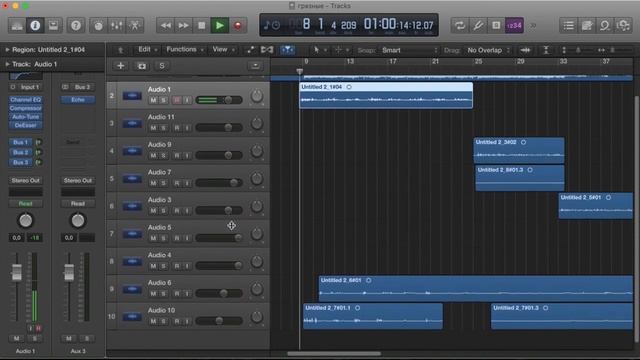
Task: Open Read automation mode on Audio 1 strip
Action: click(x=25, y=203)
